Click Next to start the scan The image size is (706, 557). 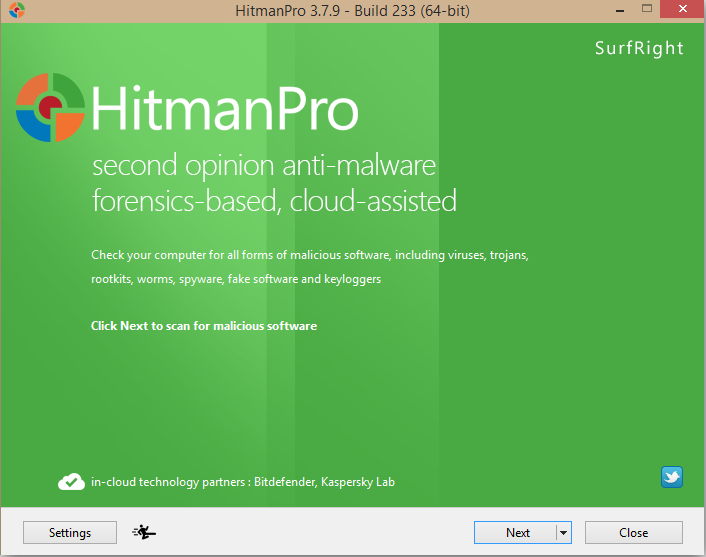pos(516,533)
